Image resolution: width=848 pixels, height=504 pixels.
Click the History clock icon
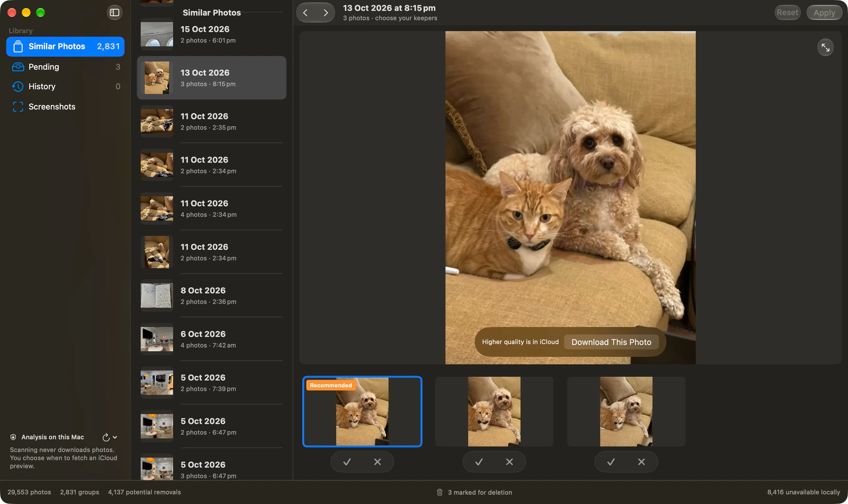point(18,86)
